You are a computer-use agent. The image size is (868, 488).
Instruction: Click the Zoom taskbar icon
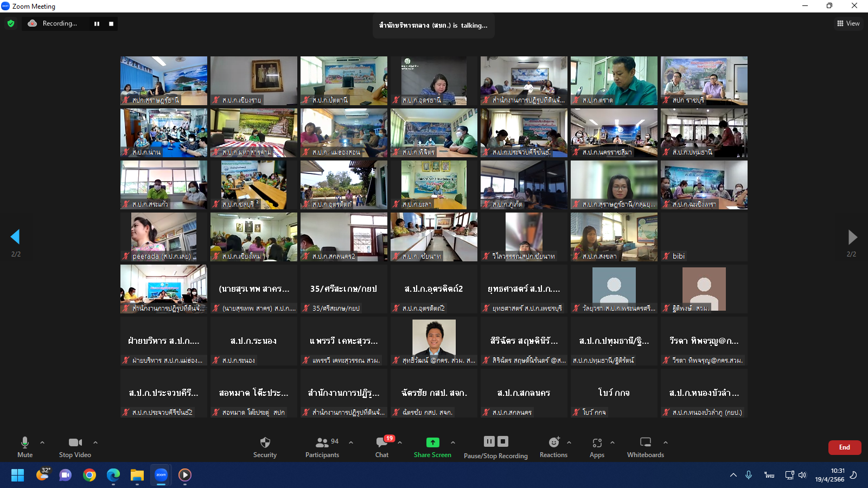click(161, 475)
